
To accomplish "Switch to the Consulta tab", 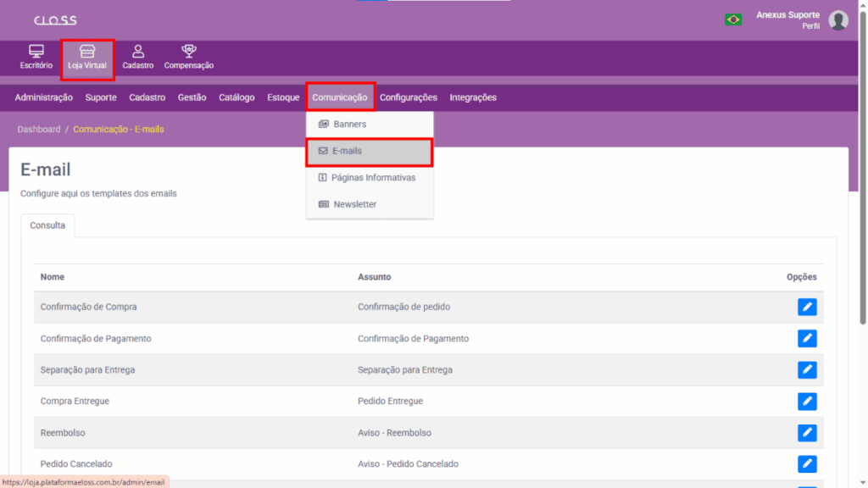I will [47, 225].
